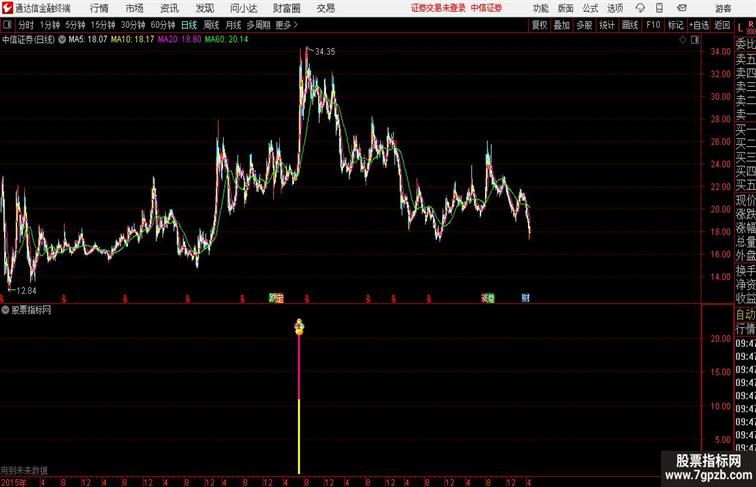
Task: Toggle the side panel icon at chart top-right
Action: tap(695, 40)
